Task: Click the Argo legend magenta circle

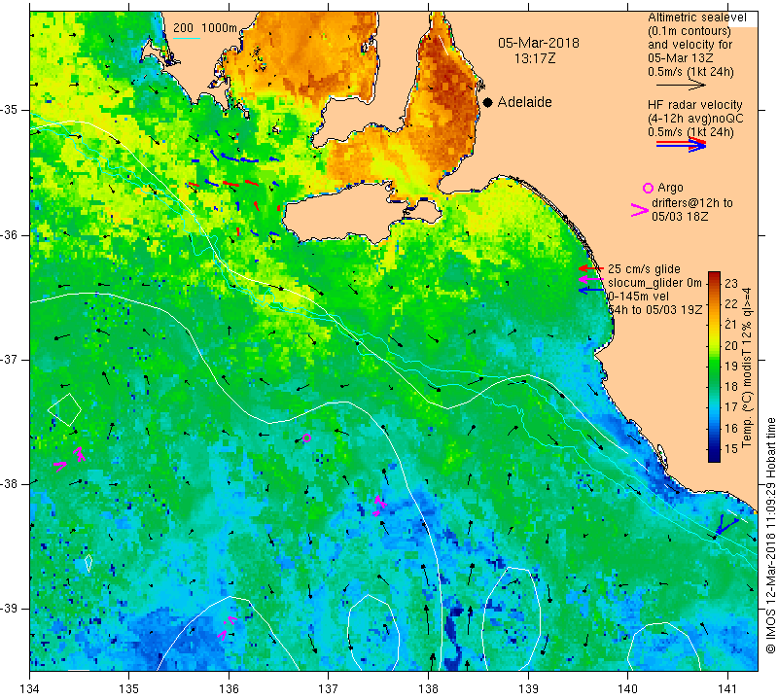Action: click(x=648, y=188)
